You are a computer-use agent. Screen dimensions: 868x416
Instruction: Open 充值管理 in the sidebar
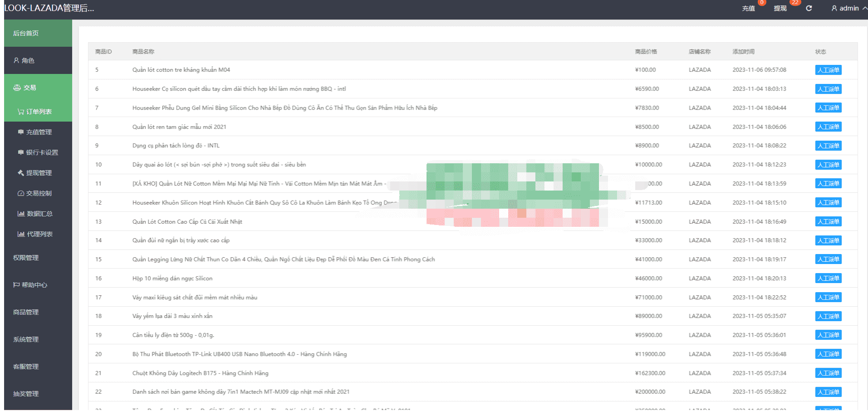pyautogui.click(x=39, y=132)
